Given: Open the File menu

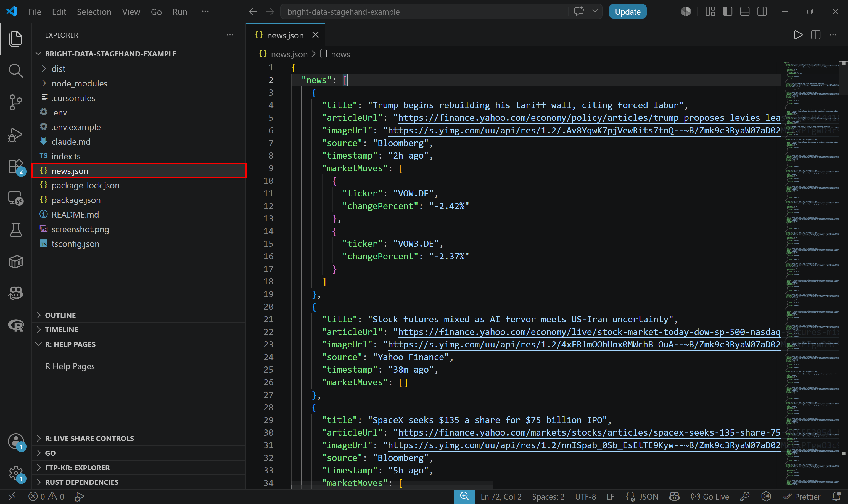Looking at the screenshot, I should click(x=35, y=12).
